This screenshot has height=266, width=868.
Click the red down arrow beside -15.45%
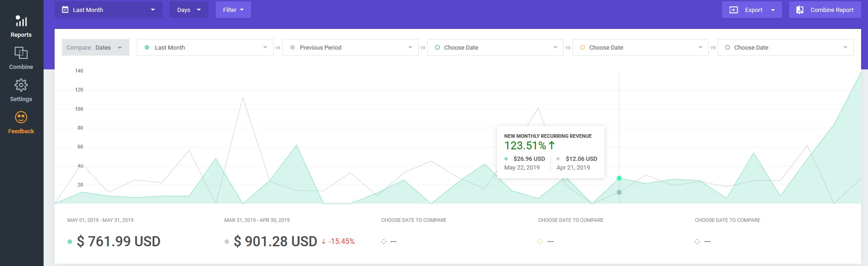[x=324, y=242]
